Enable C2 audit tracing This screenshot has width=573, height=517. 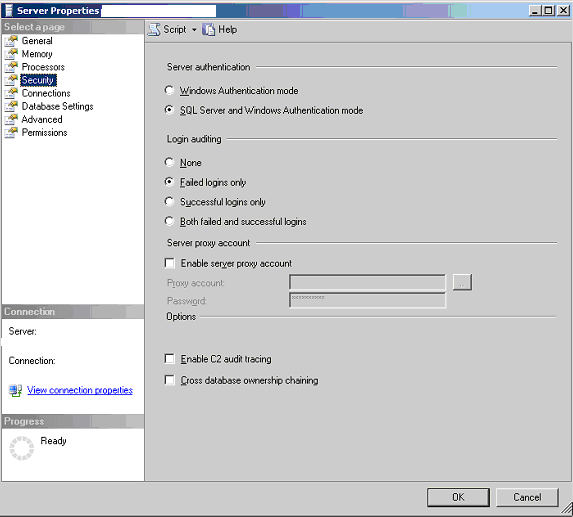(170, 359)
